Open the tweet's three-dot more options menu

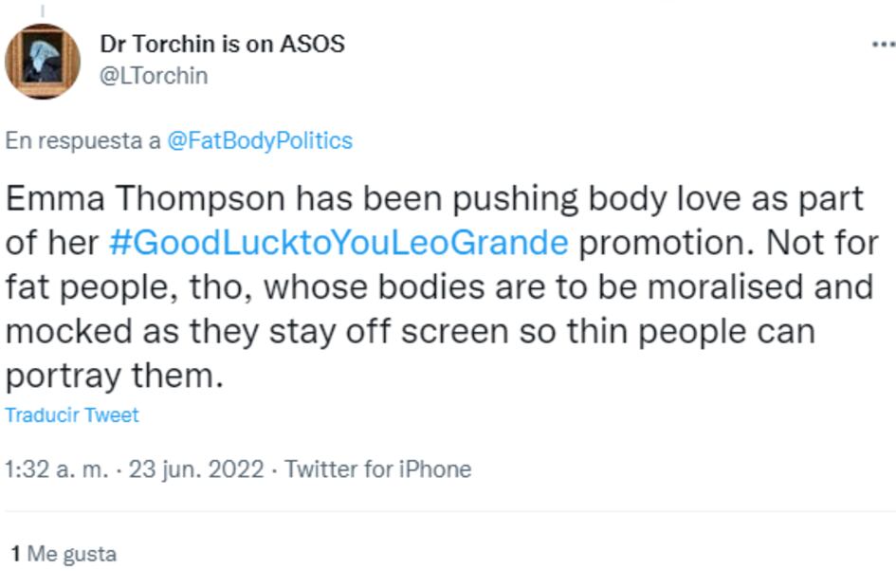[x=883, y=45]
